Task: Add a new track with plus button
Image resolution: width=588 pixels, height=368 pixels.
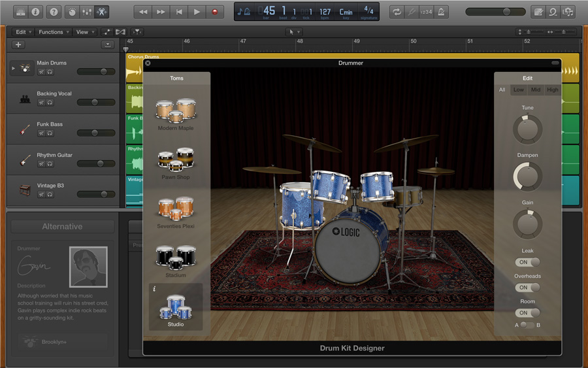Action: 18,44
